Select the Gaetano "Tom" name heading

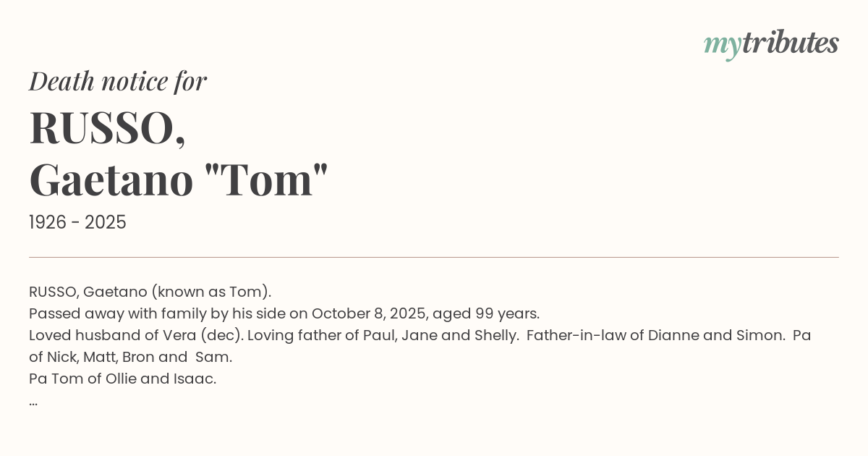click(179, 180)
